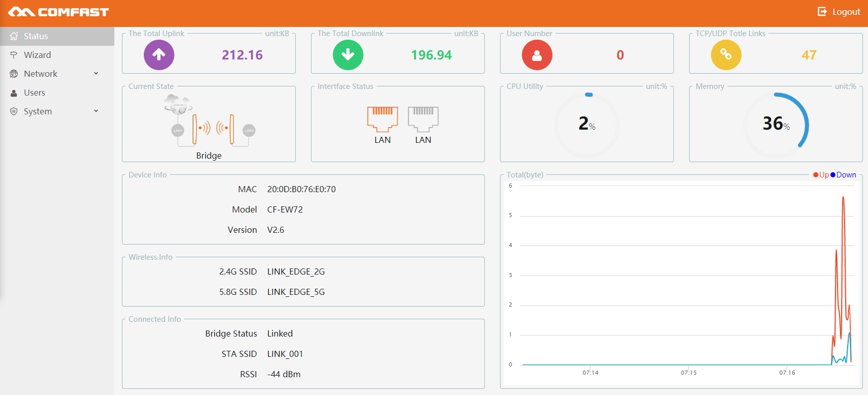Click the COMFAST logo
This screenshot has width=868, height=395.
coord(58,12)
